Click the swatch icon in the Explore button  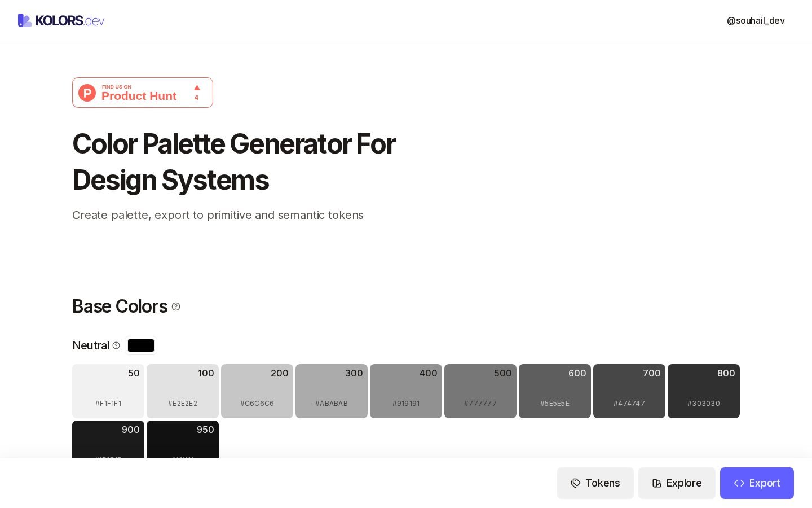click(657, 483)
